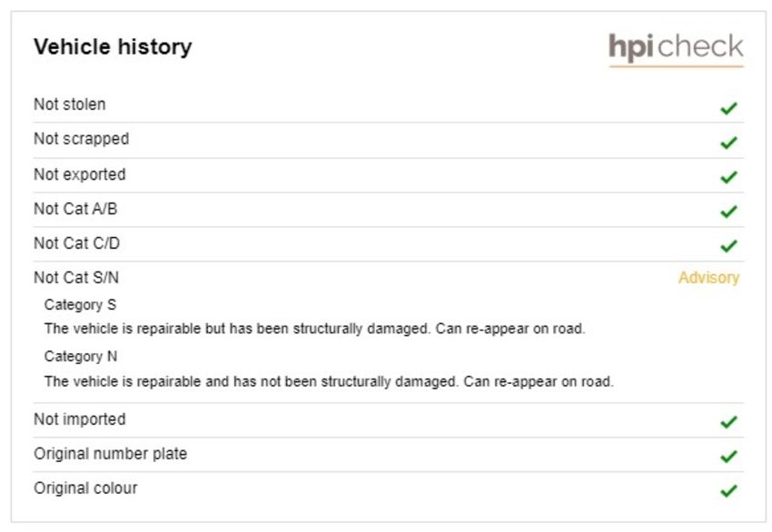
Task: Click the Vehicle history heading
Action: [x=113, y=47]
